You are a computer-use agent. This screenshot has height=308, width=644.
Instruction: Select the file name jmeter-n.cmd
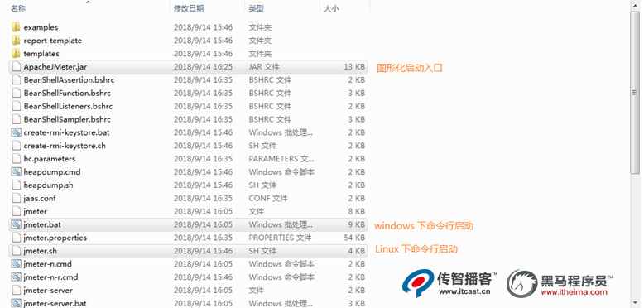[x=48, y=264]
